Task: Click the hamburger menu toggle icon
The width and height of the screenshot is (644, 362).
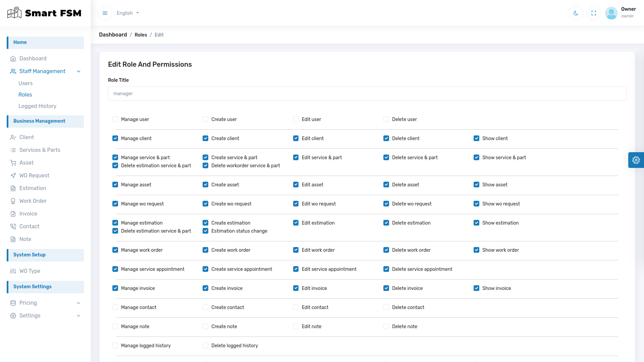Action: click(x=105, y=13)
